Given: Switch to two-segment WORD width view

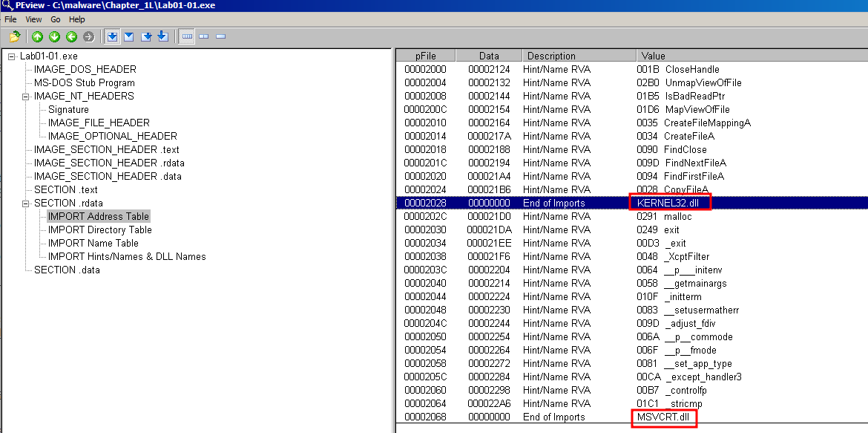Looking at the screenshot, I should (x=204, y=37).
